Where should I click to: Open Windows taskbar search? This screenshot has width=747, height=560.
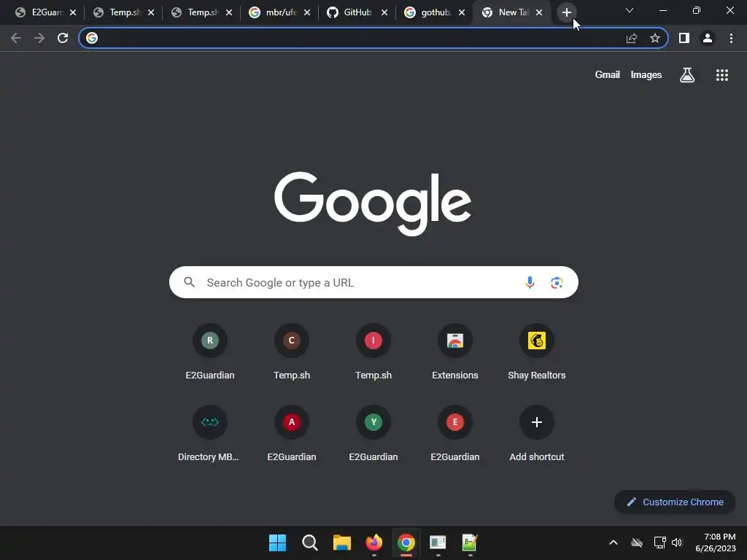coord(309,542)
